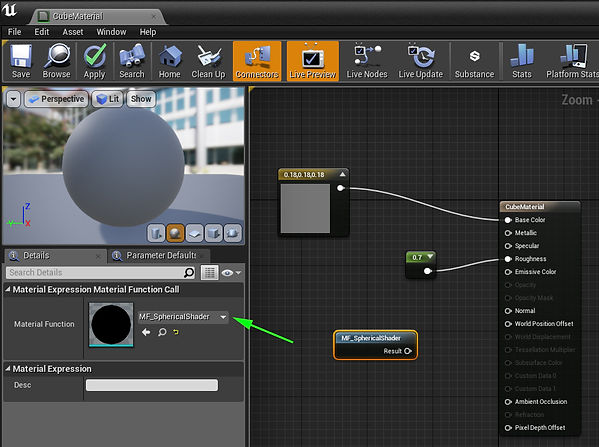Click the Specular input pin
This screenshot has height=447, width=599.
(x=508, y=246)
